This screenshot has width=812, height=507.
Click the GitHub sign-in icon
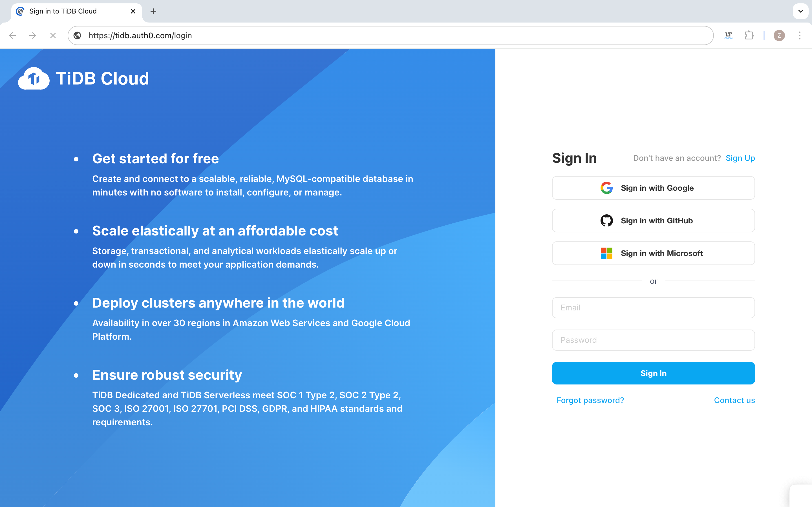click(x=607, y=220)
